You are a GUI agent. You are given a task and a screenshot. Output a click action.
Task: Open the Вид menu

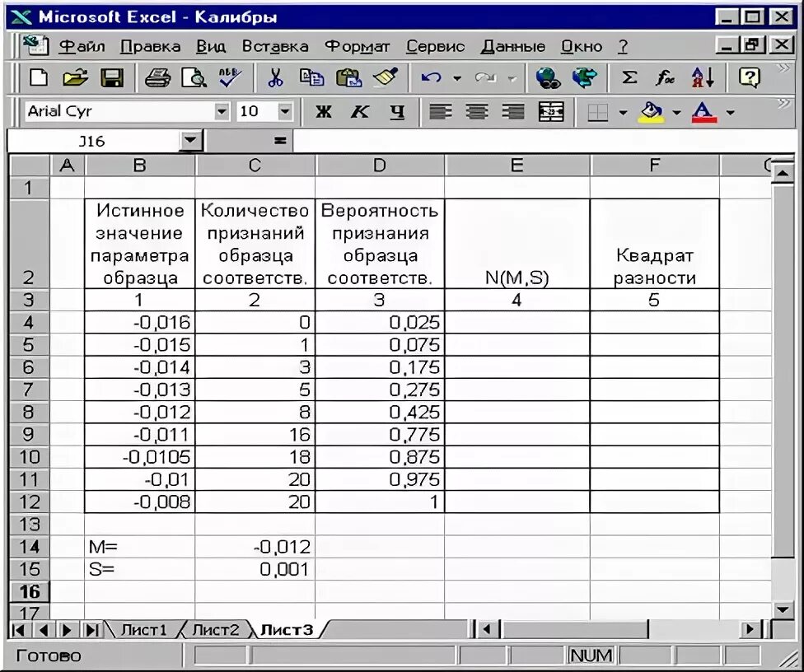pyautogui.click(x=211, y=46)
